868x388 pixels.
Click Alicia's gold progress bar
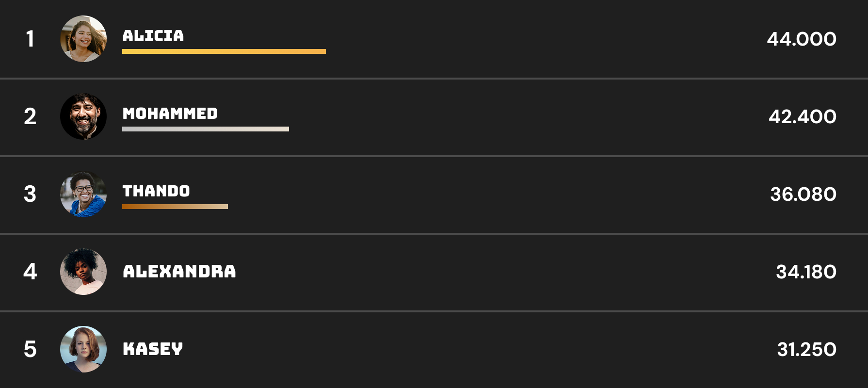tap(224, 51)
